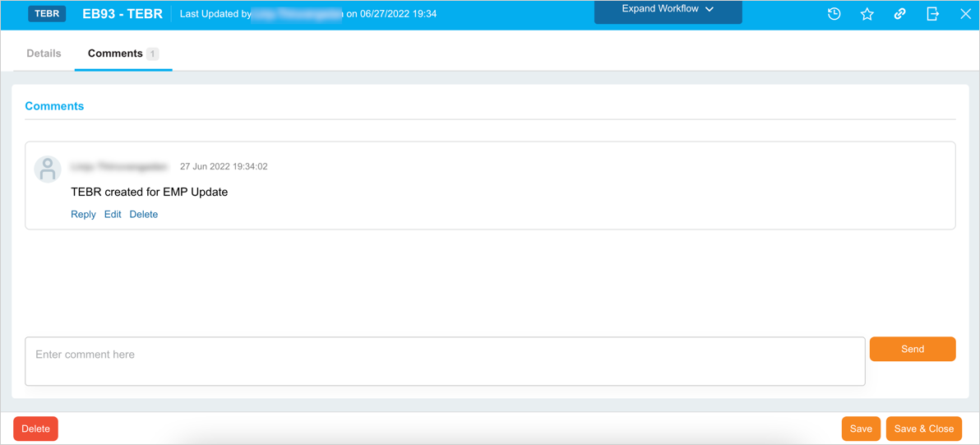Viewport: 980px width, 445px height.
Task: Click the EB93 - TEBR title
Action: [122, 14]
